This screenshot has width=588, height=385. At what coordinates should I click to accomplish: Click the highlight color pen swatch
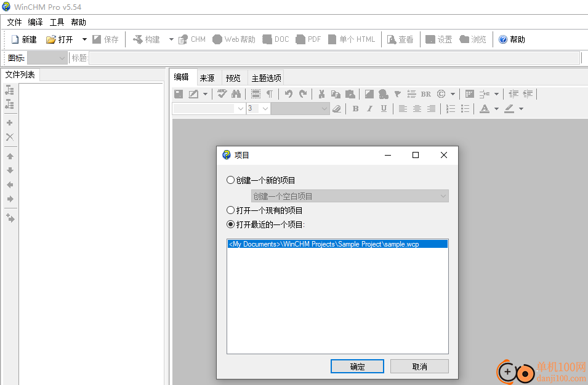[509, 109]
